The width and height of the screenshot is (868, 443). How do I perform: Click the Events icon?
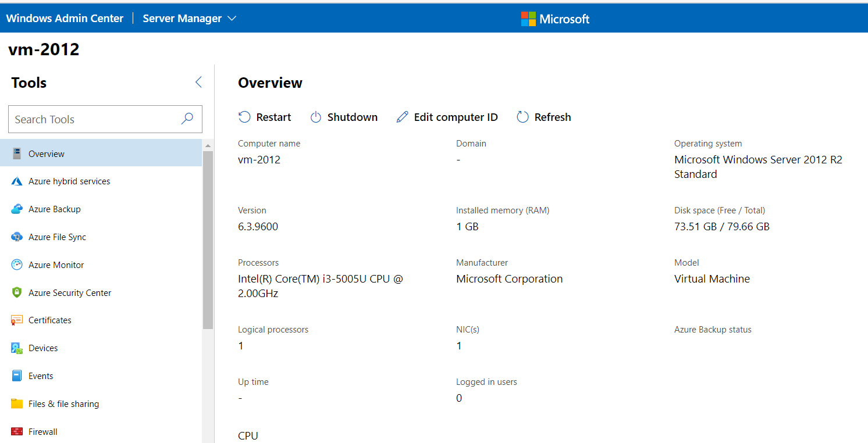click(x=17, y=376)
